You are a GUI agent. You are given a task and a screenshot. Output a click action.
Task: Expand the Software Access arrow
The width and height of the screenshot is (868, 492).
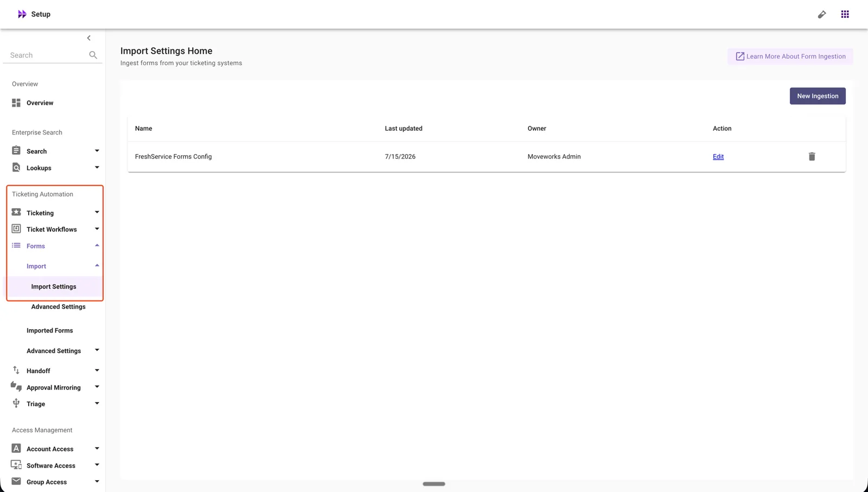(97, 465)
